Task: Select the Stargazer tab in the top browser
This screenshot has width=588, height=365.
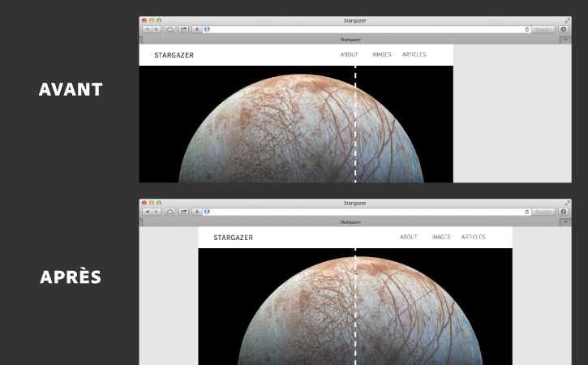Action: pyautogui.click(x=350, y=40)
